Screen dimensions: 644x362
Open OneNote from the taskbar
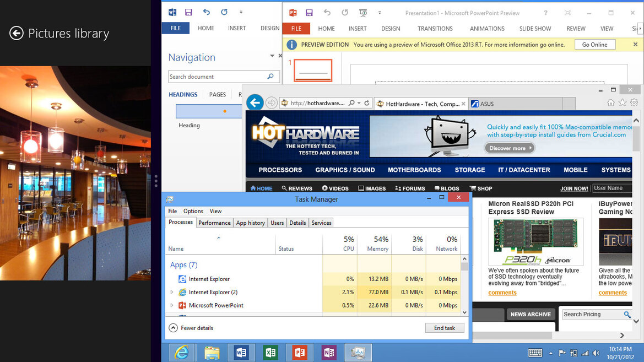[329, 353]
